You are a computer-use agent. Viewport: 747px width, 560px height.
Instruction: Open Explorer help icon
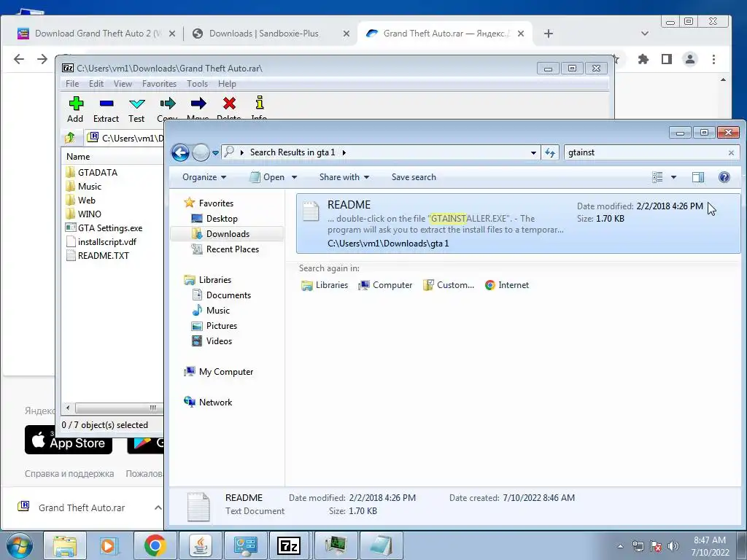(724, 178)
